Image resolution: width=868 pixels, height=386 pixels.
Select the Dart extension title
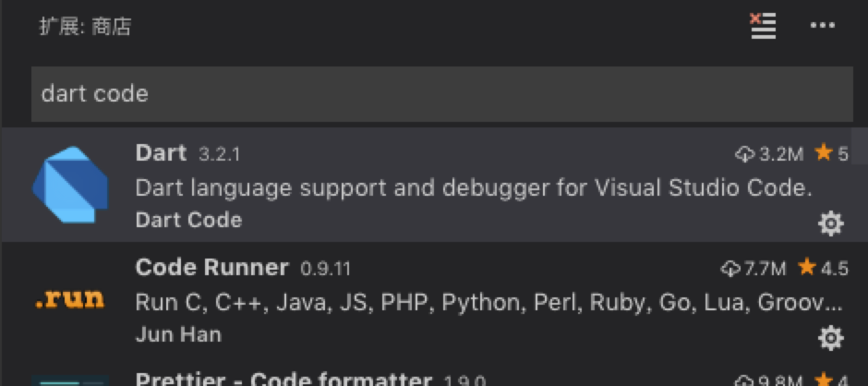(161, 153)
